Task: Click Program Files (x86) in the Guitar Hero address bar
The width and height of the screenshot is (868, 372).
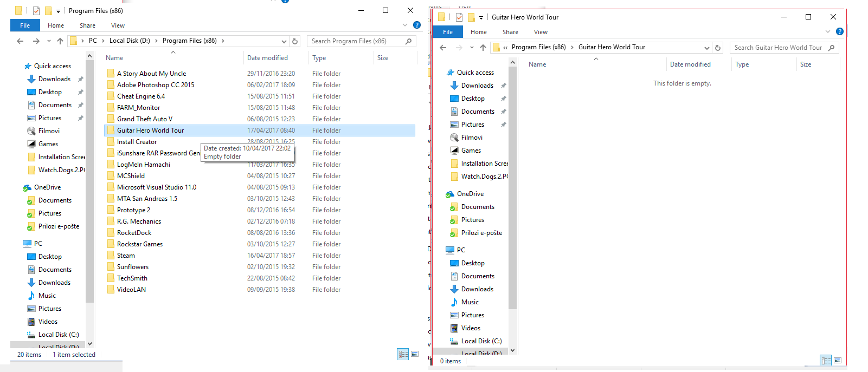Action: pos(538,47)
